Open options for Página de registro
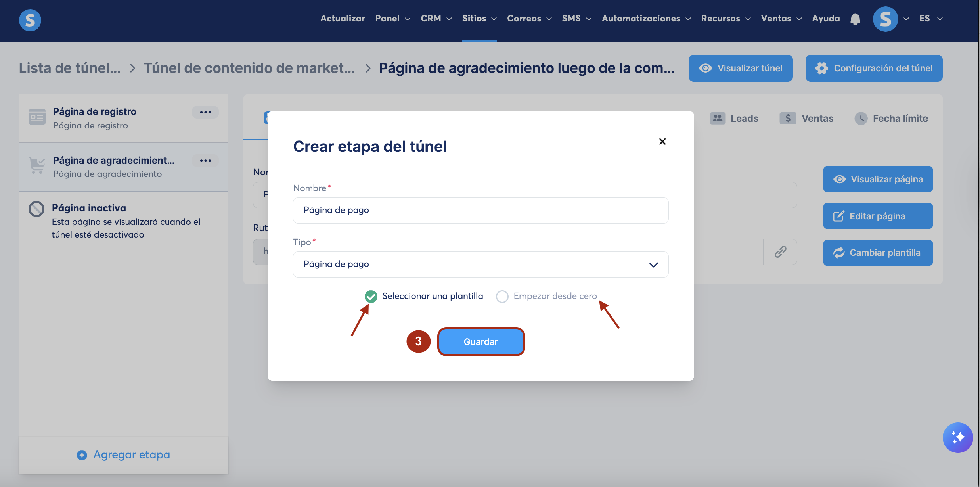The image size is (980, 487). coord(205,112)
